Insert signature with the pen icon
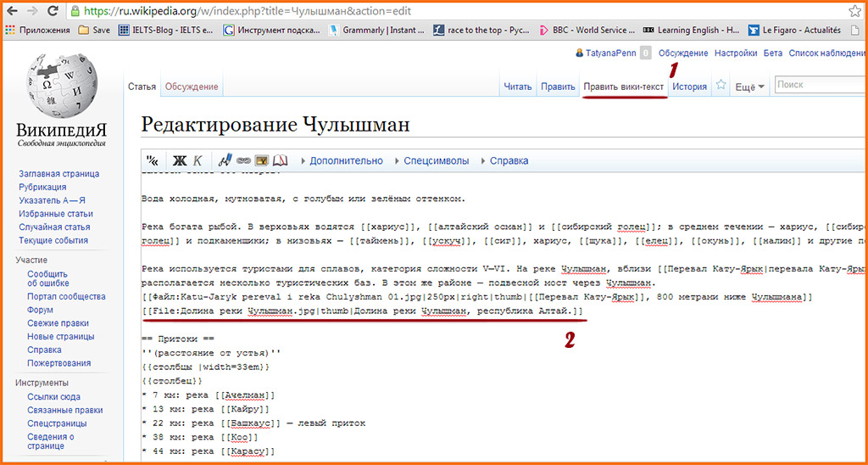Image resolution: width=868 pixels, height=465 pixels. coord(225,160)
